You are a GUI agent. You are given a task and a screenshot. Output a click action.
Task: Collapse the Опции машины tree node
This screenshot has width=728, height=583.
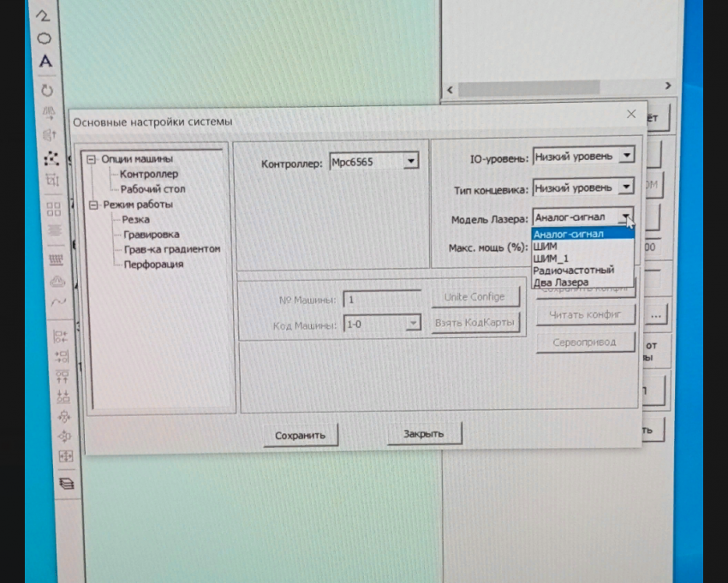pyautogui.click(x=93, y=158)
